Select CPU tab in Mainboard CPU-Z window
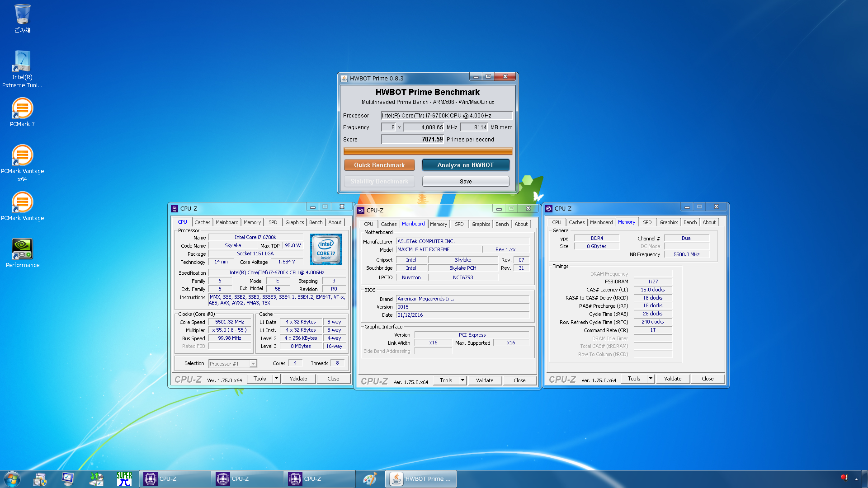The image size is (868, 488). point(369,224)
